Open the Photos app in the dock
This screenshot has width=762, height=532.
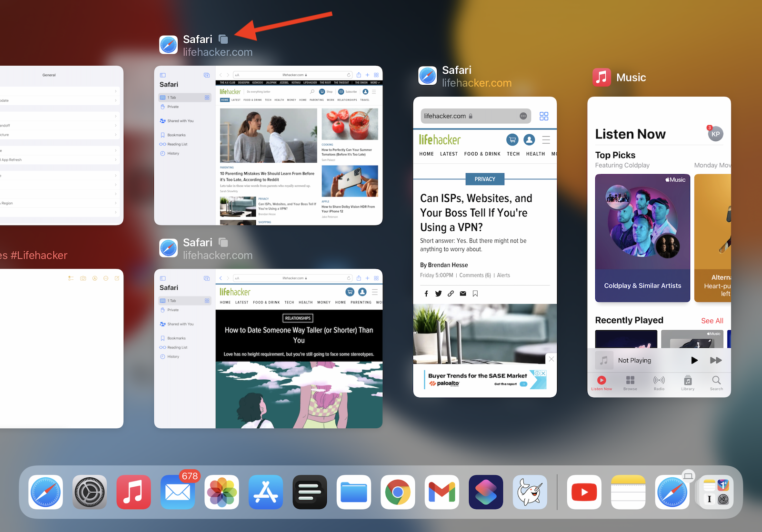222,492
